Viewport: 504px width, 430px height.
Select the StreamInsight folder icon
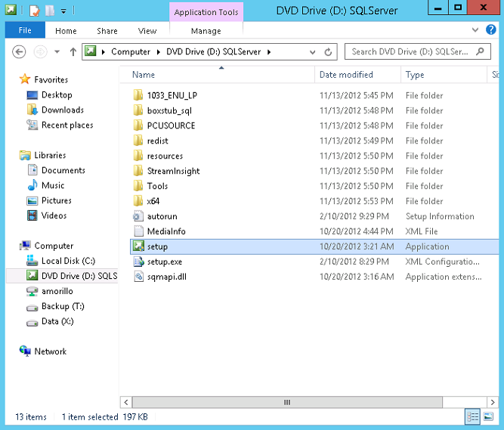[138, 171]
